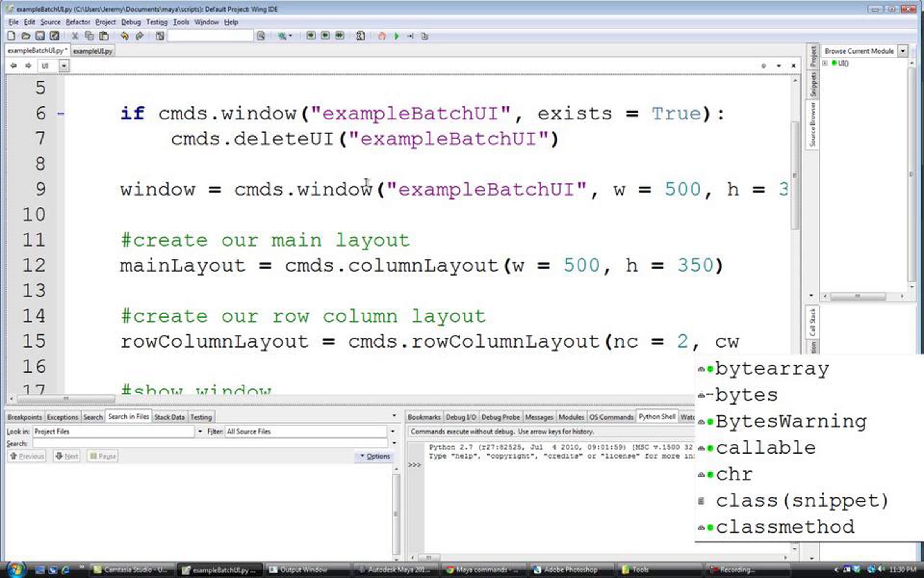Open the UI scope dropdown above the editor
924x578 pixels.
click(64, 66)
